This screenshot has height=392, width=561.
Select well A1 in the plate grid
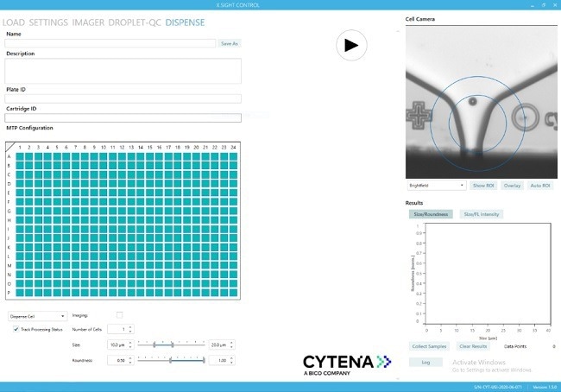coord(20,156)
